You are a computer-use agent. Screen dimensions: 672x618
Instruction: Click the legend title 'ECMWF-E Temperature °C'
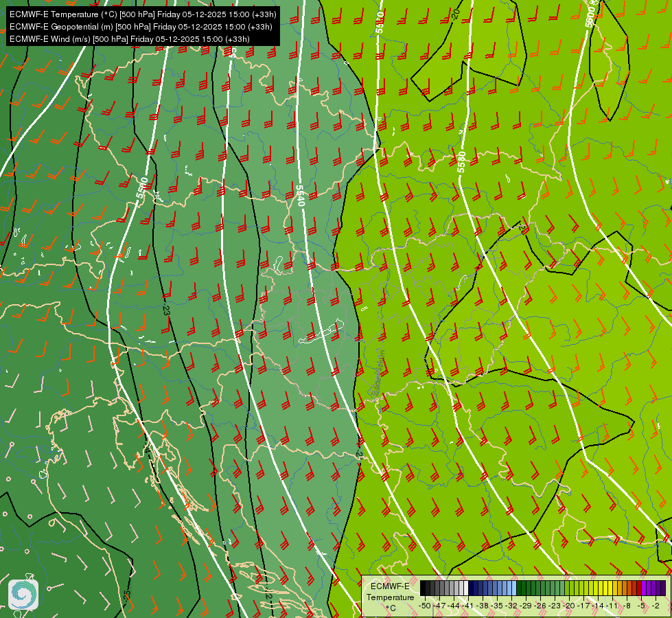click(390, 597)
